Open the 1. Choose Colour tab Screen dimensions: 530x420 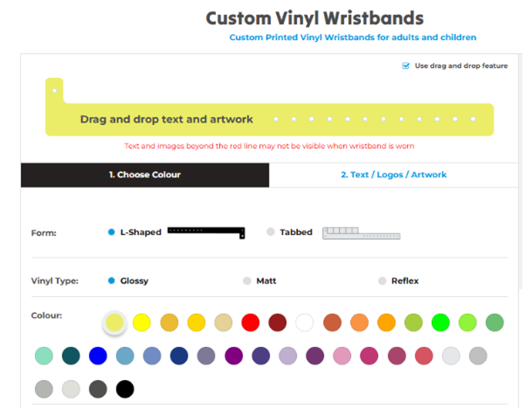(x=145, y=175)
